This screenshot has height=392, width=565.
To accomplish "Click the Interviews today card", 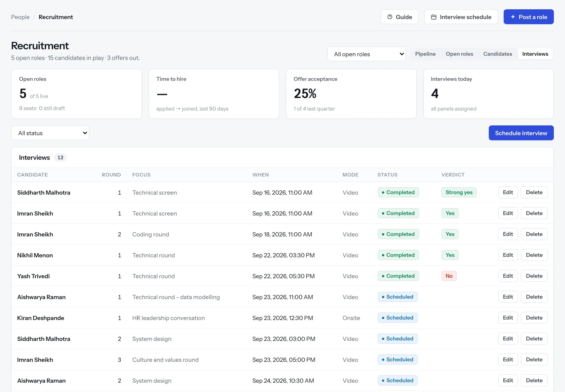I will (488, 94).
